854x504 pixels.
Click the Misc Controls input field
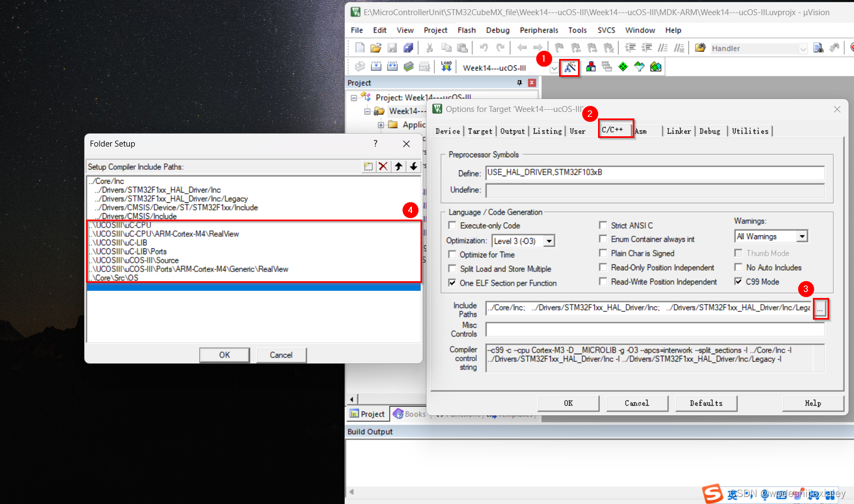655,329
